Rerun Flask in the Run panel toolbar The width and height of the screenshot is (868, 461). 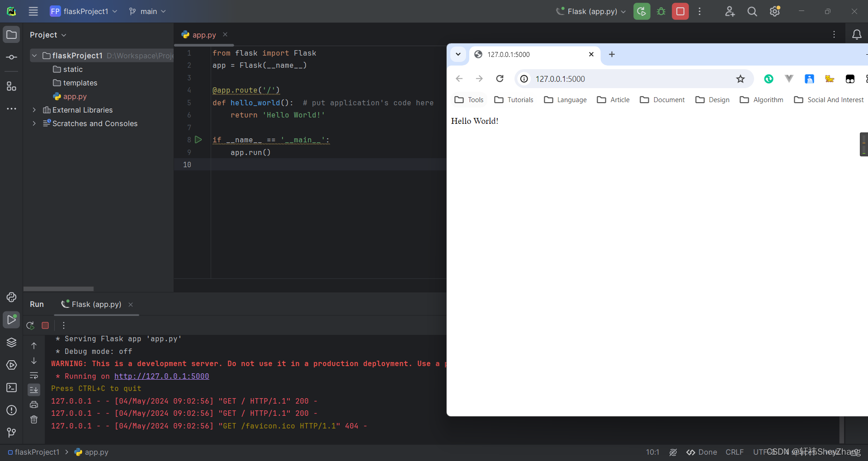[30, 325]
